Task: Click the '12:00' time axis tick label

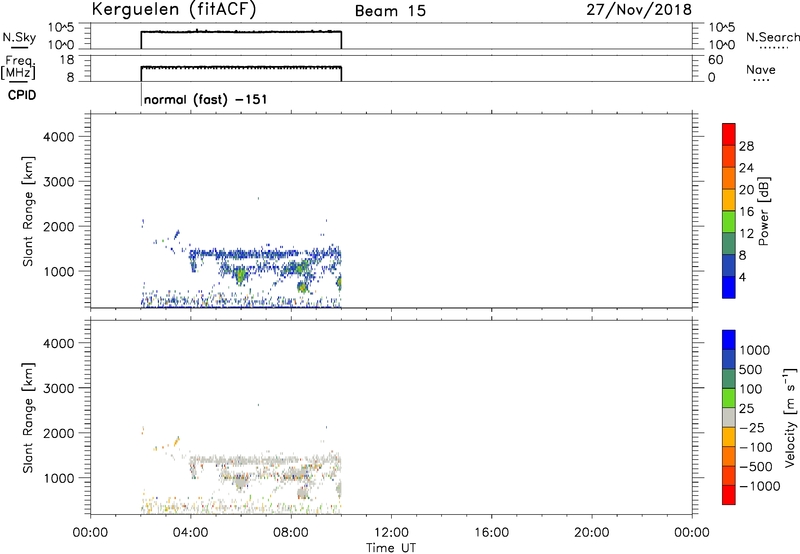Action: point(391,533)
